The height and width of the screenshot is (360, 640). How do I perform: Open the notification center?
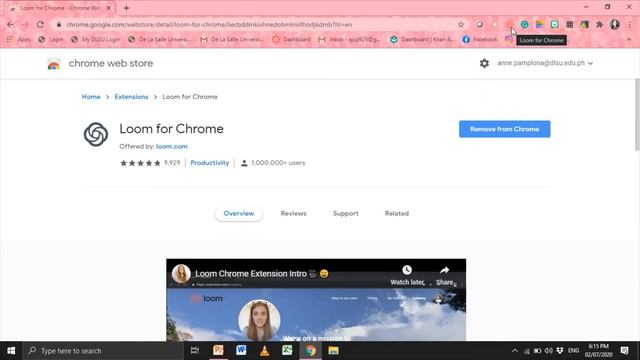[624, 351]
